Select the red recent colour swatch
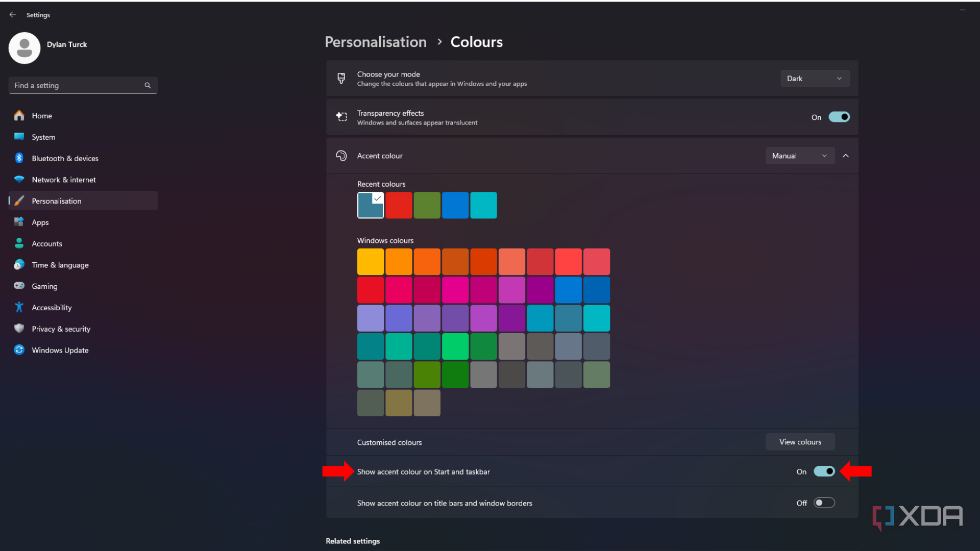Viewport: 980px width, 551px height. (399, 205)
